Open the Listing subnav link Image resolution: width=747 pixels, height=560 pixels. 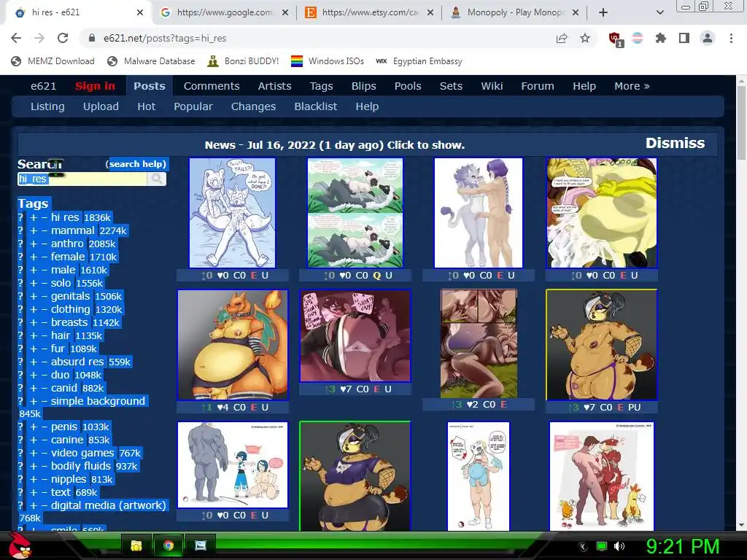pyautogui.click(x=47, y=106)
